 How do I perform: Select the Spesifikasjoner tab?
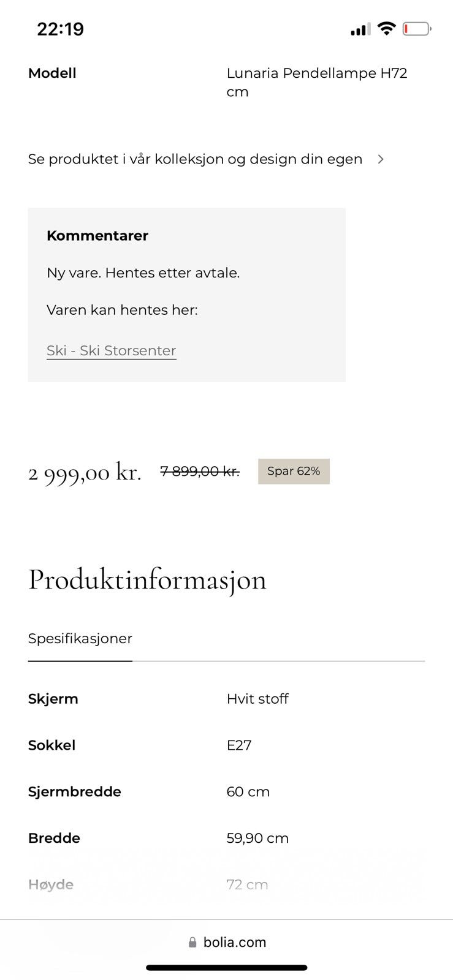80,638
